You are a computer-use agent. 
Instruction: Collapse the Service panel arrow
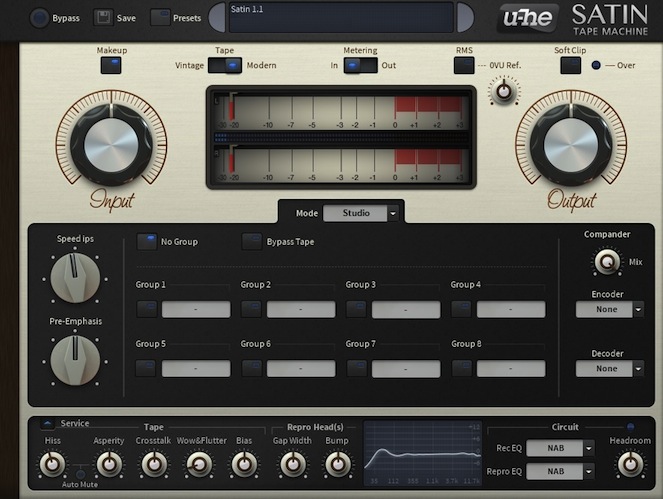(47, 423)
